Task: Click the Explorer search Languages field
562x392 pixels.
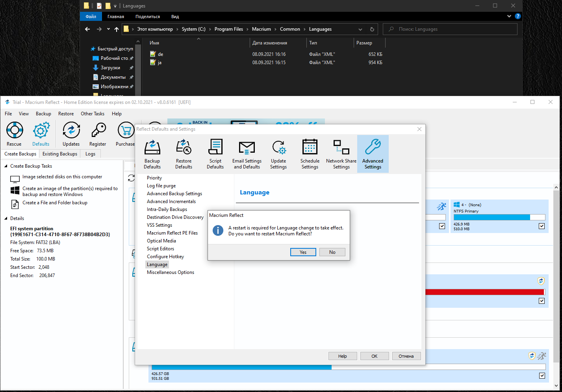Action: (453, 29)
